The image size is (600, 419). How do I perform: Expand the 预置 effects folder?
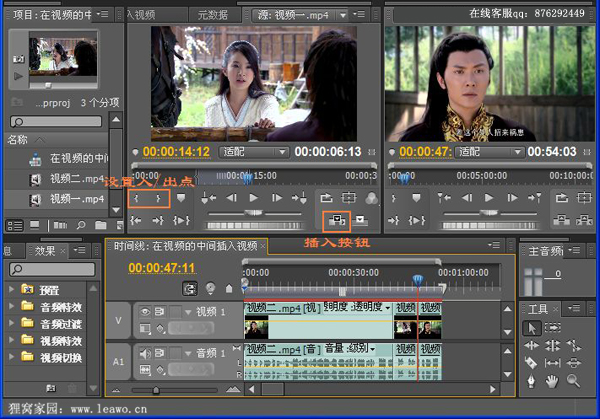11,289
